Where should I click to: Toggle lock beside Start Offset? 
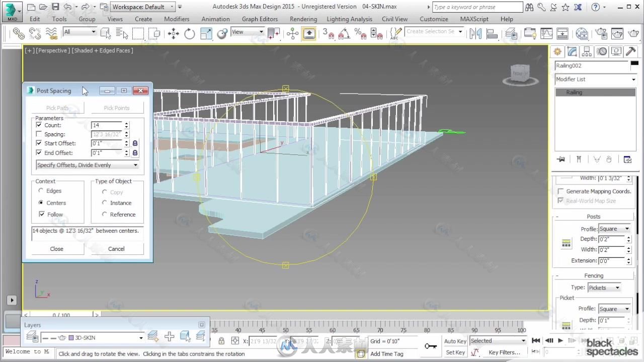coord(135,143)
